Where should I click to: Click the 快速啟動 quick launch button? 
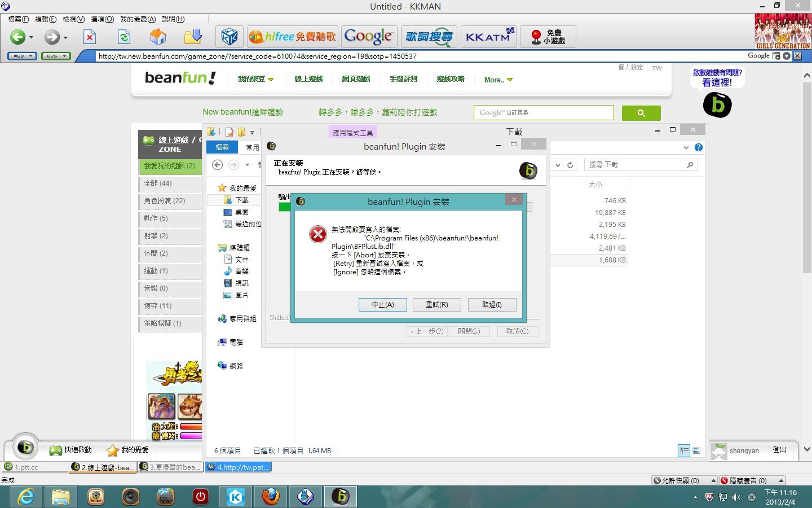tap(70, 450)
